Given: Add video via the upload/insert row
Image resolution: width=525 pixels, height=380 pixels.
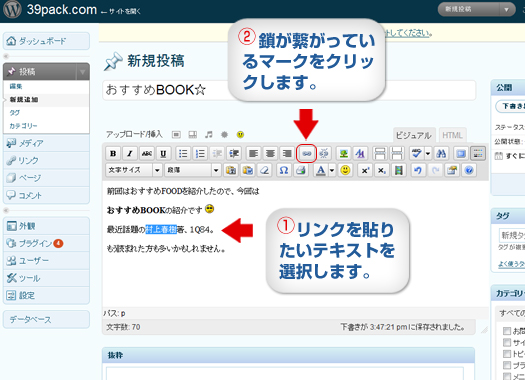Looking at the screenshot, I should click(193, 135).
